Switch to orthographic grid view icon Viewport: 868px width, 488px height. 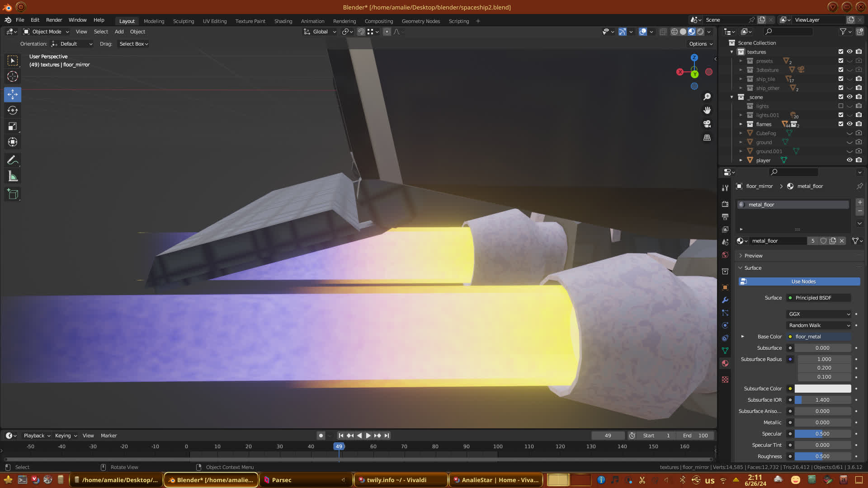(707, 138)
